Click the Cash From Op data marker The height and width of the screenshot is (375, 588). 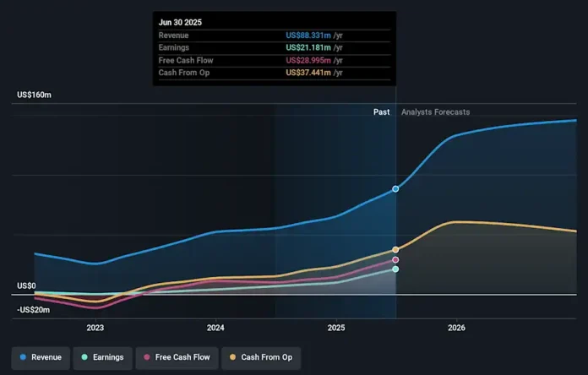click(x=395, y=250)
